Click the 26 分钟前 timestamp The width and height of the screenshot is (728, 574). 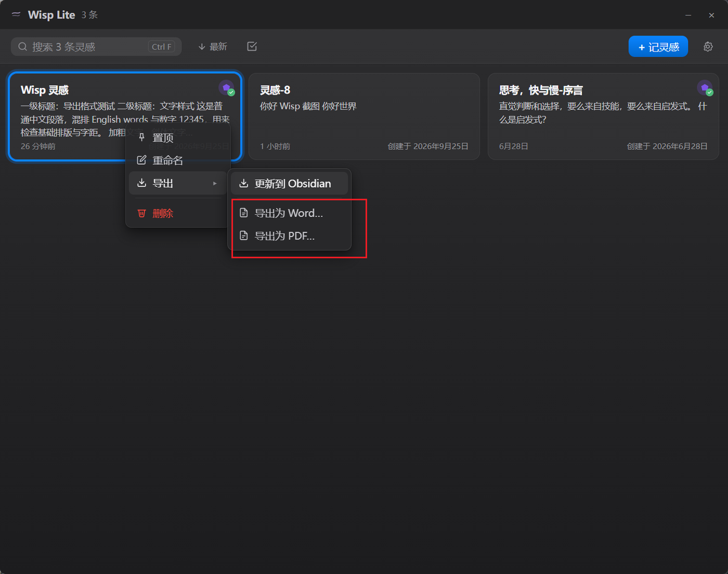[x=38, y=147]
